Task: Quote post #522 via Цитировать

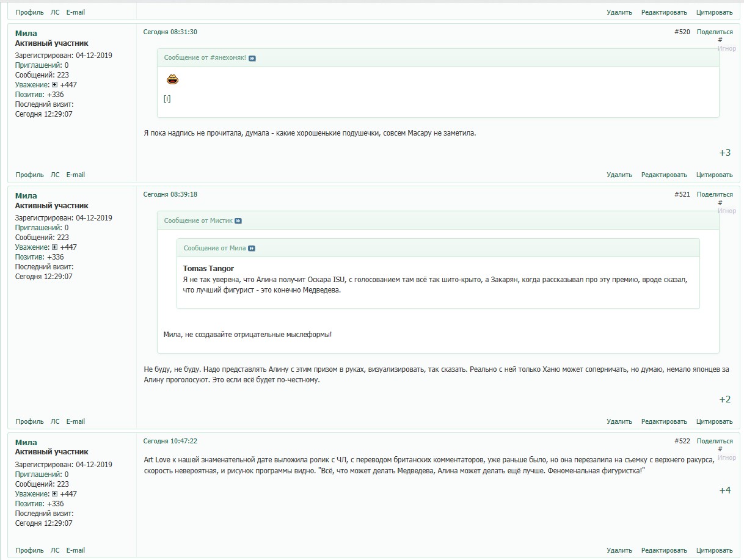Action: [714, 550]
